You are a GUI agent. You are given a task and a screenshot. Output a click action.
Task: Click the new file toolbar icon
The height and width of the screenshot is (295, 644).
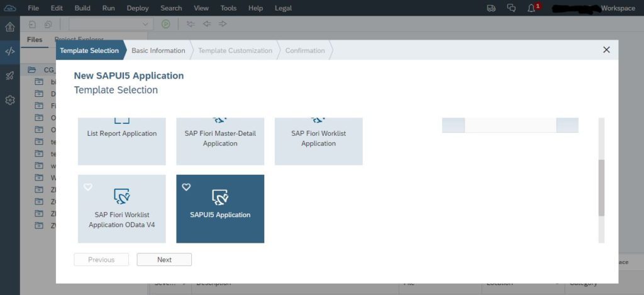(x=33, y=25)
